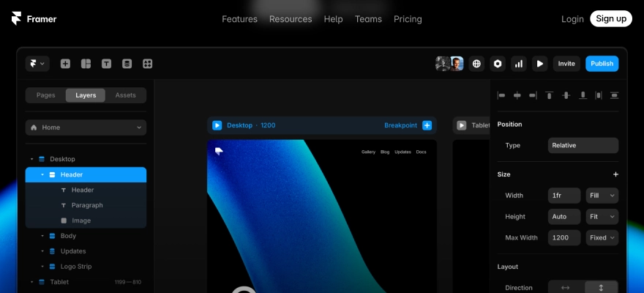
Task: Switch to the Assets tab
Action: tap(125, 95)
